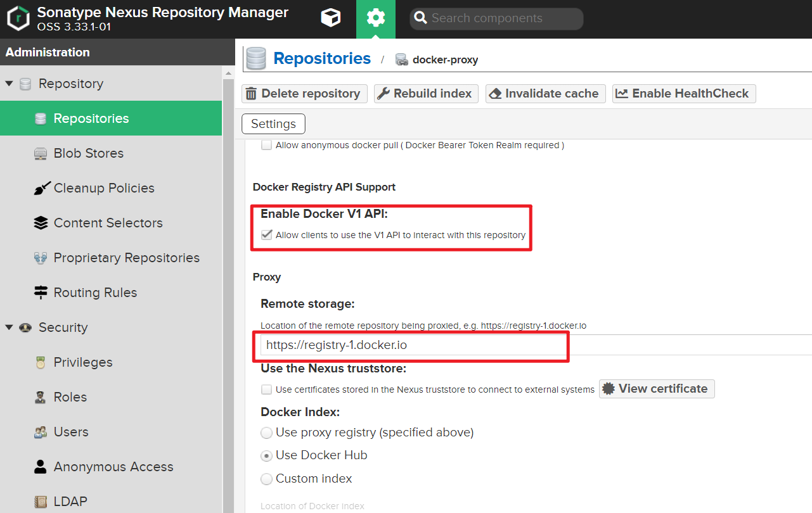Click the Docker Registry API Support heading
The height and width of the screenshot is (513, 812).
click(324, 187)
